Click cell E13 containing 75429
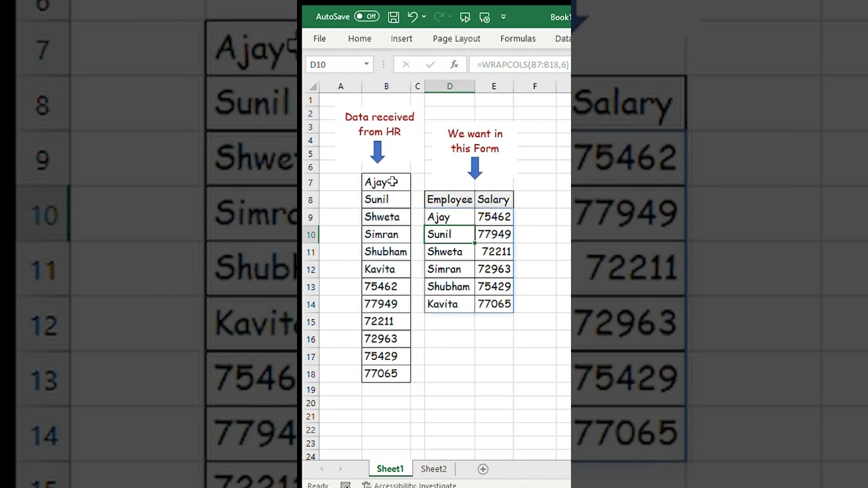868x488 pixels. click(x=494, y=287)
